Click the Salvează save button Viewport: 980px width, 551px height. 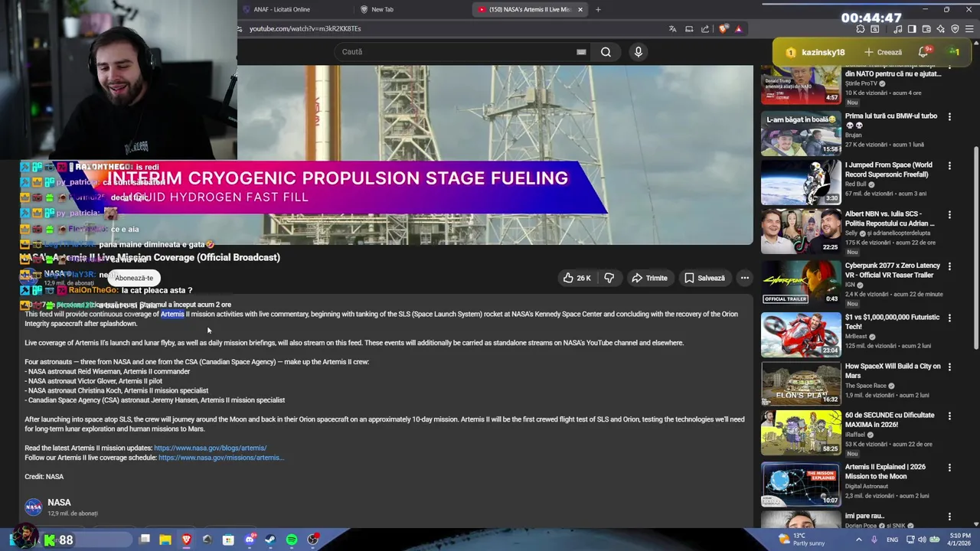point(704,278)
